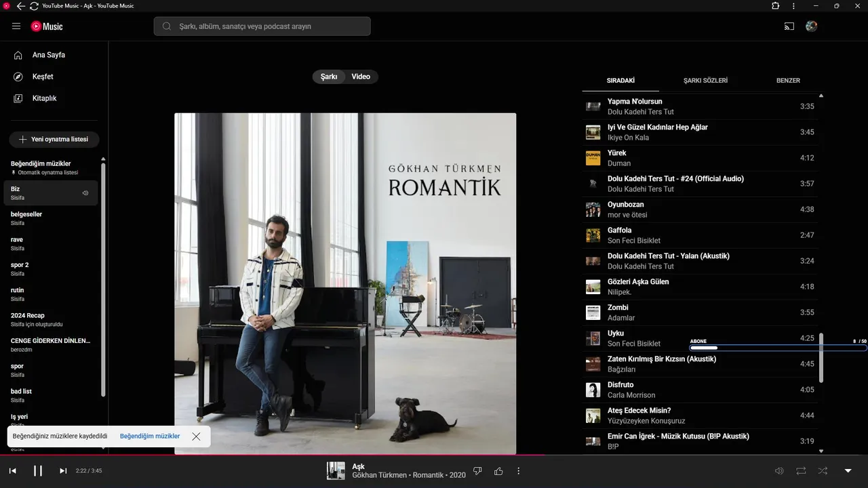Click the sidebar playlist scrollbar
Screen dimensions: 868x488
(x=103, y=279)
